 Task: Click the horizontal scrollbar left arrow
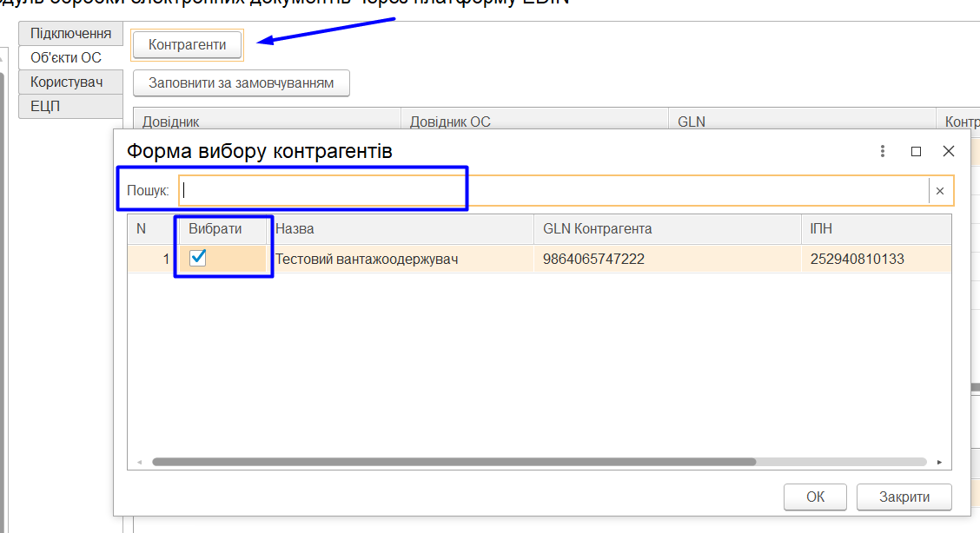(139, 462)
